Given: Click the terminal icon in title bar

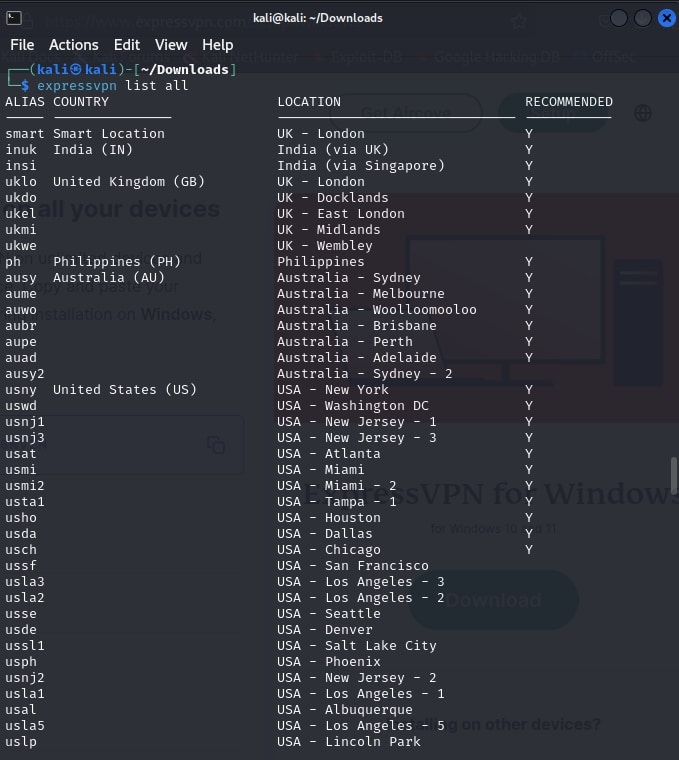Looking at the screenshot, I should pos(14,17).
